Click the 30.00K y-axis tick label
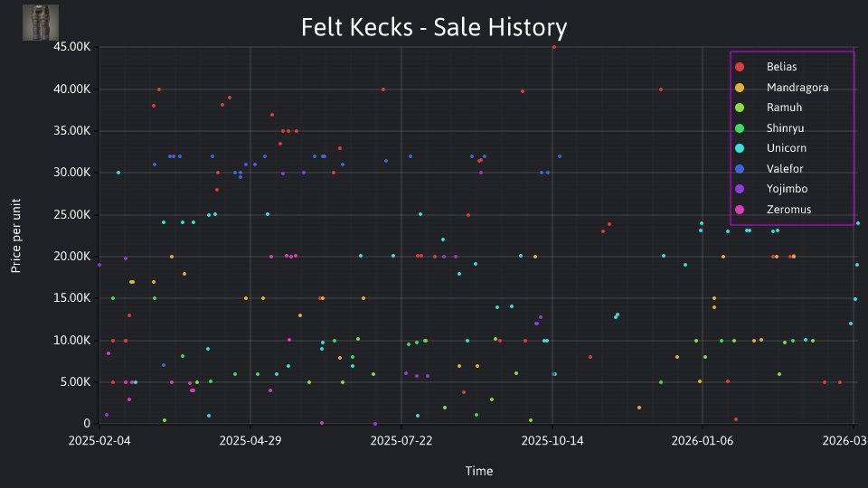Image resolution: width=868 pixels, height=488 pixels. point(72,173)
